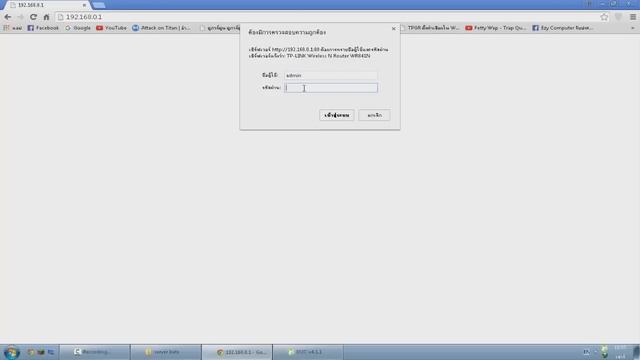
Task: Open the Attack on Titan bookmark
Action: coord(162,28)
